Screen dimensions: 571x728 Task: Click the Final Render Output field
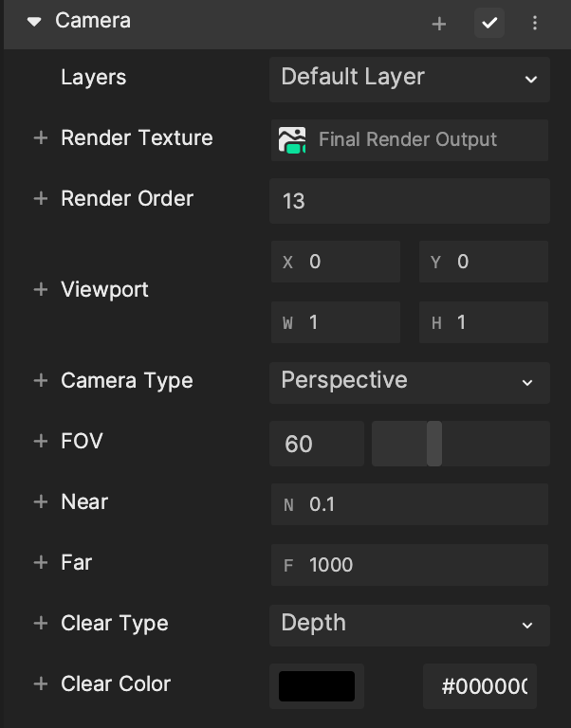click(x=410, y=140)
